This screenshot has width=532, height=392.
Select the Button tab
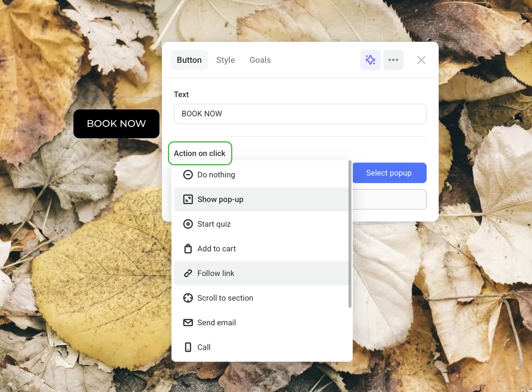[x=189, y=60]
